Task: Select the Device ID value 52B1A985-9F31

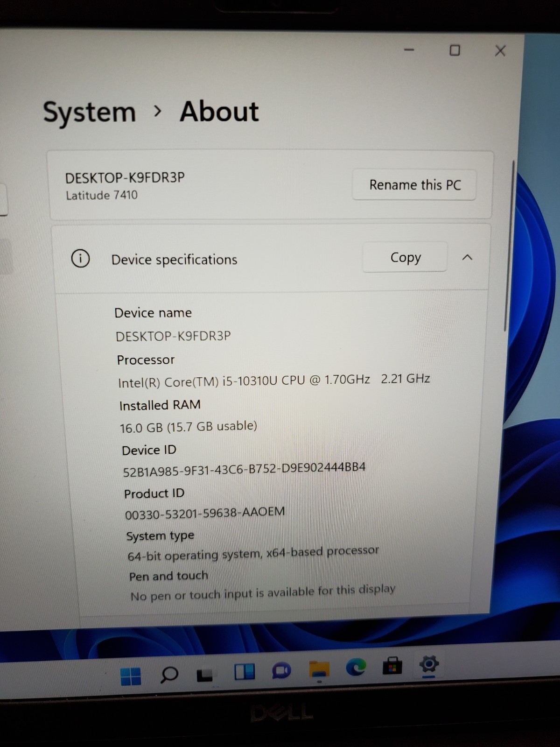Action: point(244,469)
